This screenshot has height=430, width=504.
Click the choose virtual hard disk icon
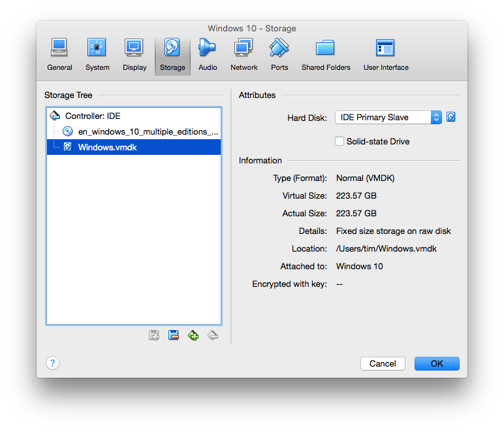(x=451, y=117)
